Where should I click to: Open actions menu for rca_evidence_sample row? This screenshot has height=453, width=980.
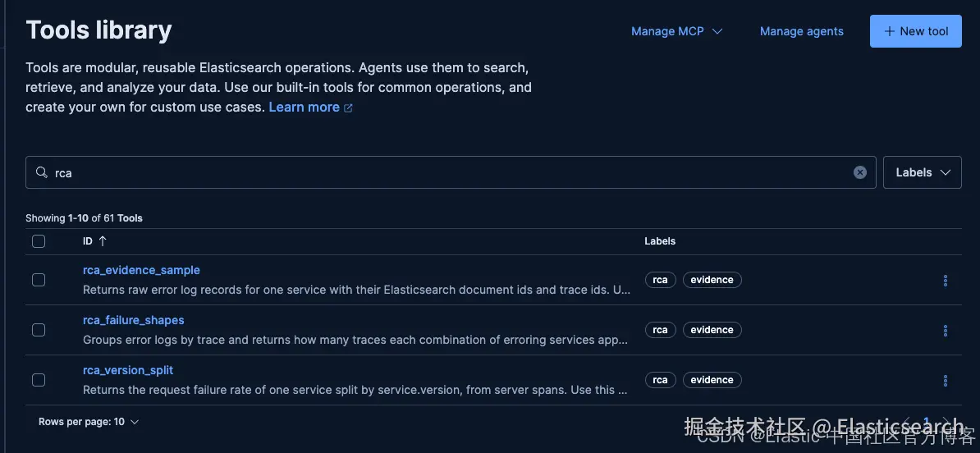(x=945, y=281)
